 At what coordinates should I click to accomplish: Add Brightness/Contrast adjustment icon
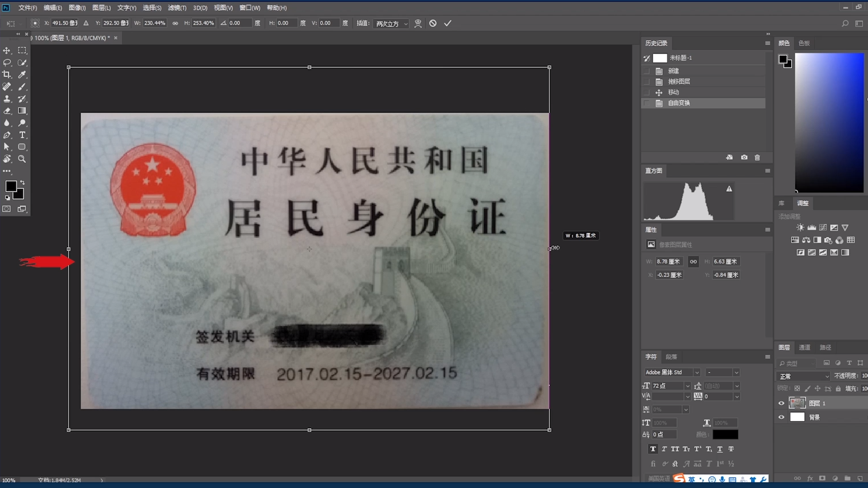(x=800, y=227)
